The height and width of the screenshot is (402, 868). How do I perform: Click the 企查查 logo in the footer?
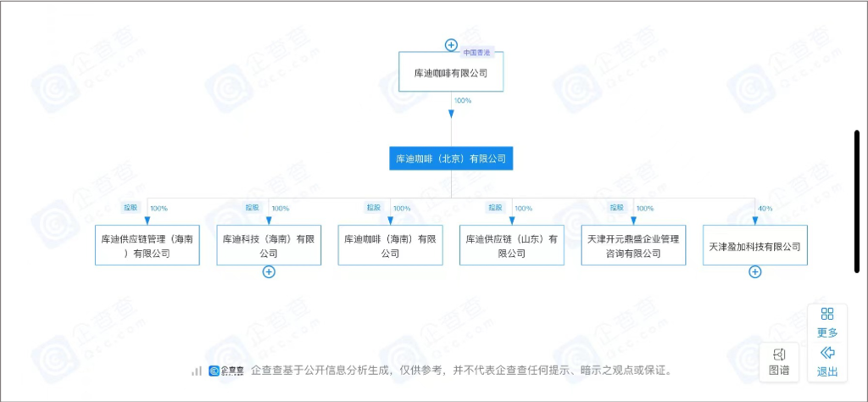pyautogui.click(x=226, y=371)
